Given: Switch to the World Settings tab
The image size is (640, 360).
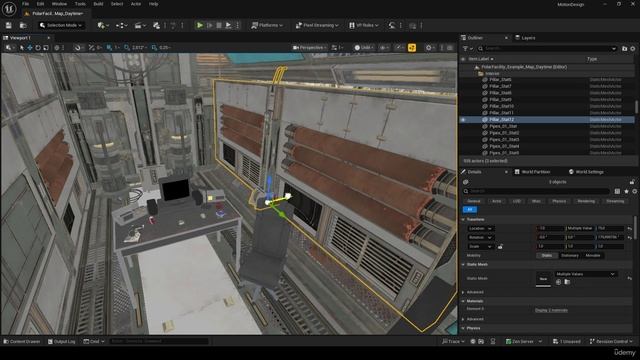Looking at the screenshot, I should pyautogui.click(x=586, y=172).
